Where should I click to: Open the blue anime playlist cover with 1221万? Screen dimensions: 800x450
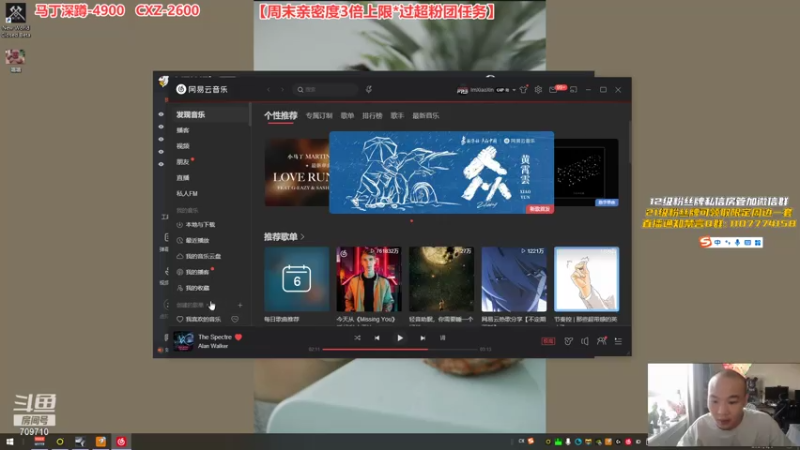(x=514, y=279)
